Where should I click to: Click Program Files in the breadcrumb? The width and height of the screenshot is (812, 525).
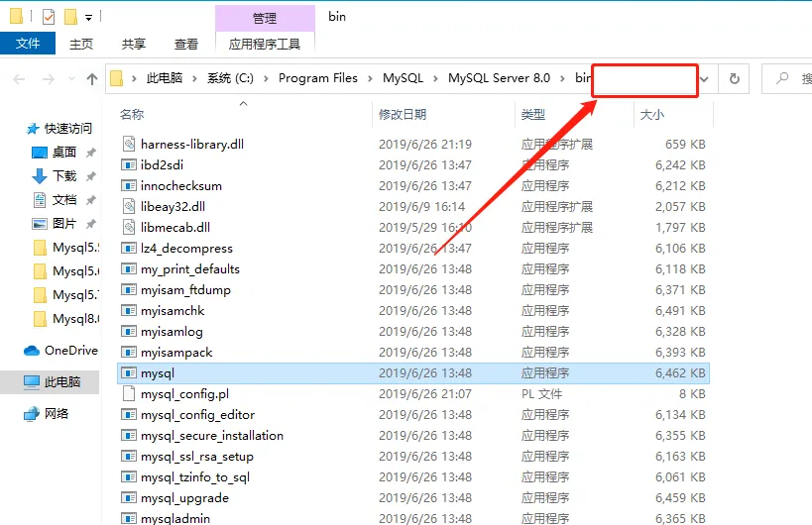pyautogui.click(x=318, y=78)
